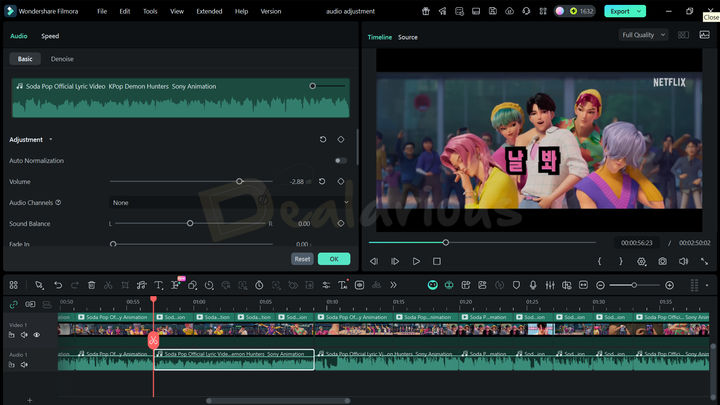720x405 pixels.
Task: Open the Tools menu
Action: (150, 11)
